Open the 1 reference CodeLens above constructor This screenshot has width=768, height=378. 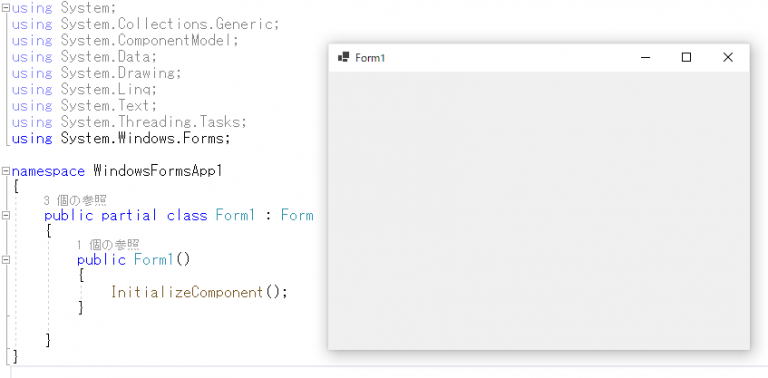click(x=108, y=244)
